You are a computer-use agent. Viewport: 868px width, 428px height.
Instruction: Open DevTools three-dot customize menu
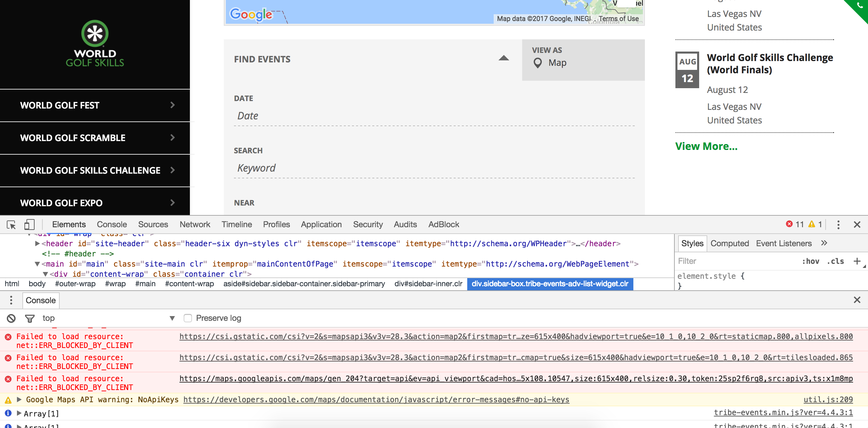(838, 225)
